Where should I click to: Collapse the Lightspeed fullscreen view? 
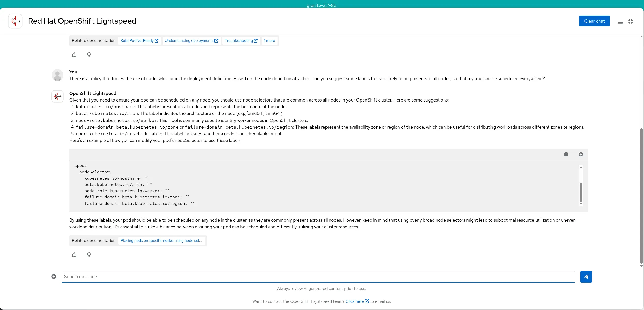(631, 21)
